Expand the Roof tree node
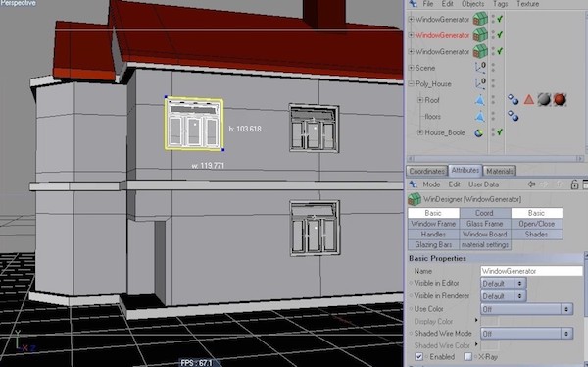 420,100
